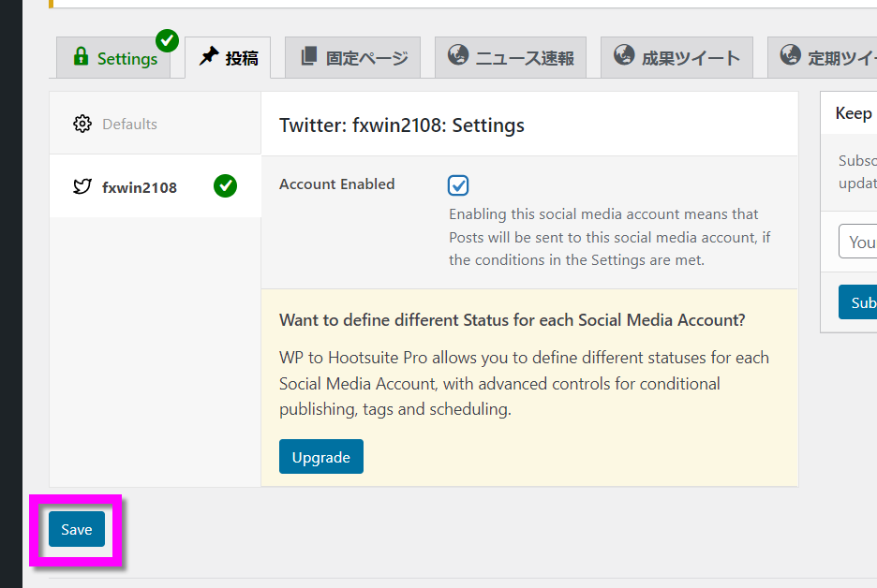Click the globe icon on 成果ツイート tab
877x588 pixels.
(624, 55)
